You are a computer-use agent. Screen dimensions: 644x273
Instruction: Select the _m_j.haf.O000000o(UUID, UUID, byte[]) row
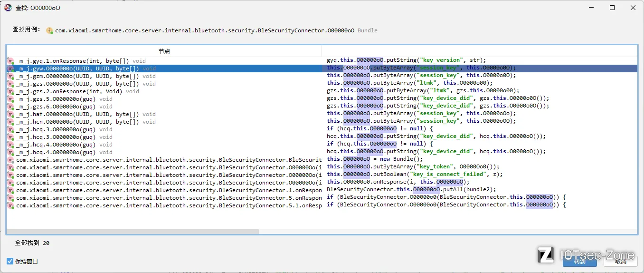point(85,114)
